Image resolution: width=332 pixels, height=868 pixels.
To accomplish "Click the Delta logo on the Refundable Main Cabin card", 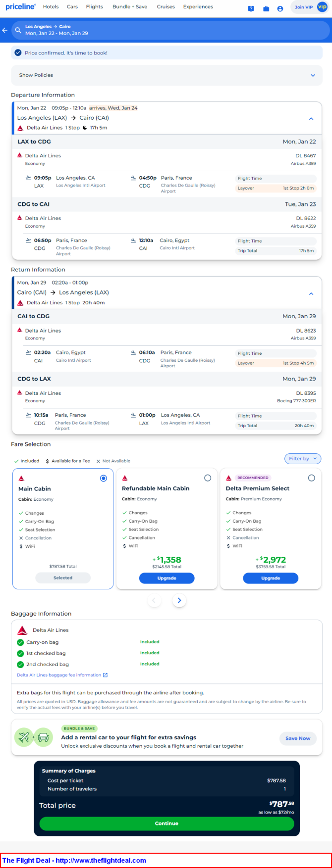I will [125, 478].
